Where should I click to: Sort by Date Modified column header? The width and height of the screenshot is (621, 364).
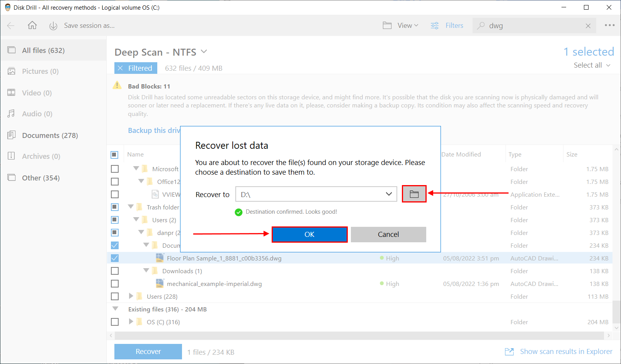pos(461,155)
